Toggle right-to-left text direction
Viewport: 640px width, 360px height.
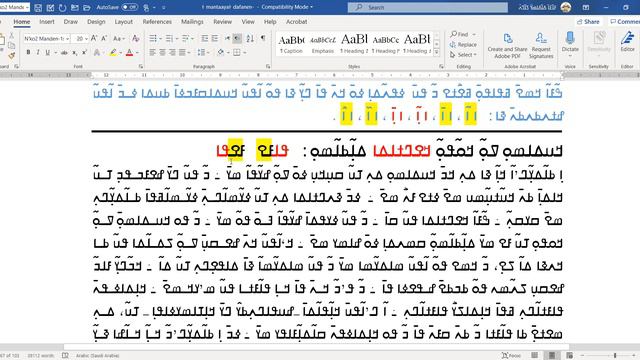(x=237, y=38)
